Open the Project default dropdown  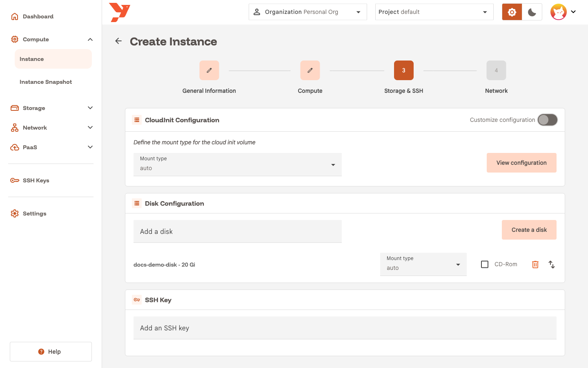pos(434,12)
